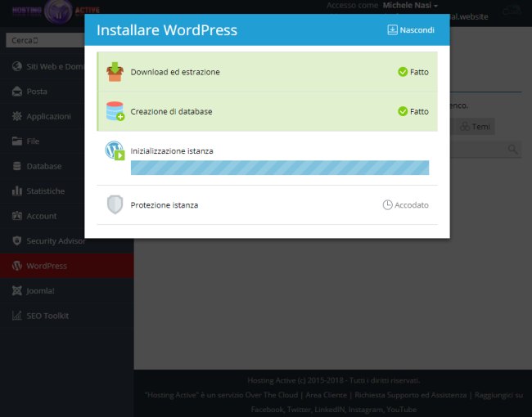The width and height of the screenshot is (532, 417).
Task: Open the WordPress sidebar item
Action: [x=67, y=266]
